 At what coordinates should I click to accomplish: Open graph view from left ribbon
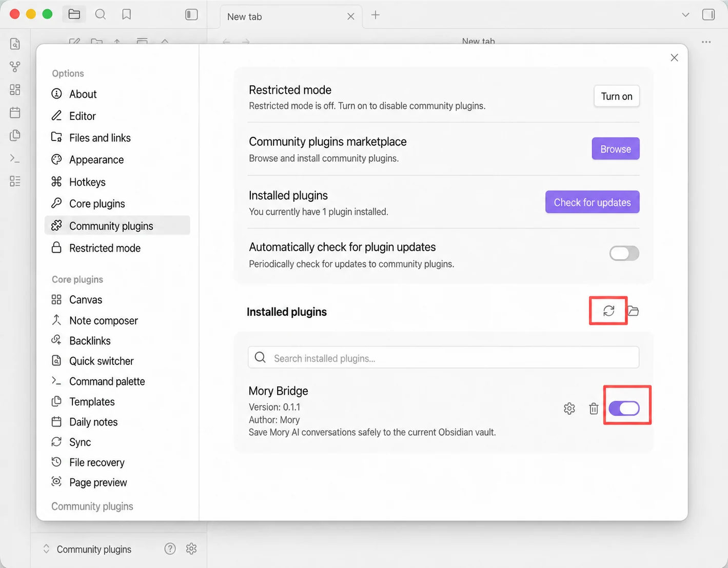[15, 67]
